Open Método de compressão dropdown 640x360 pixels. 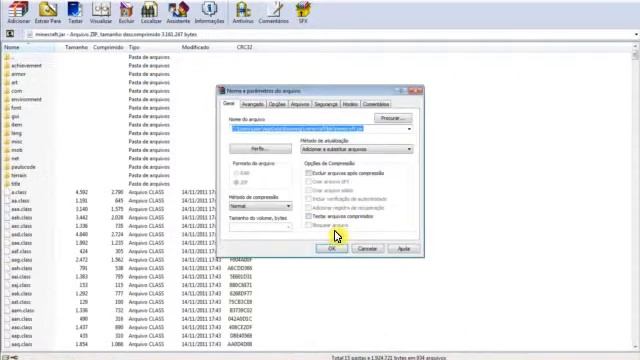260,206
